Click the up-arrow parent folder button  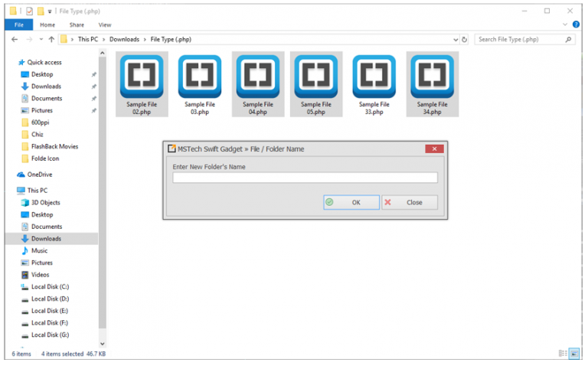[x=51, y=39]
